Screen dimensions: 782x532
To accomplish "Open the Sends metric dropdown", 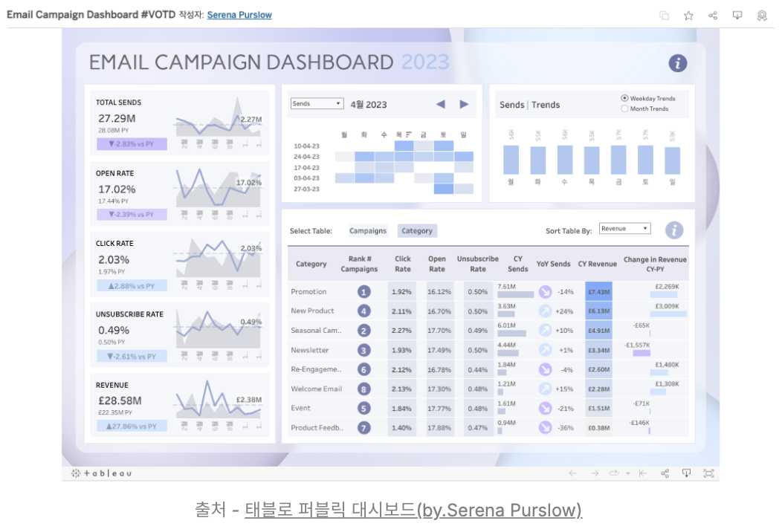I will coord(317,104).
